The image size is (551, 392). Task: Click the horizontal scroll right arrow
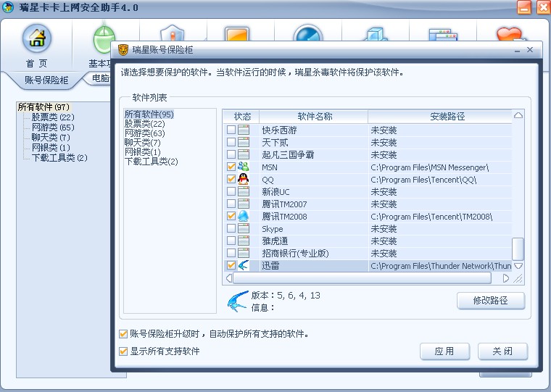pyautogui.click(x=505, y=278)
